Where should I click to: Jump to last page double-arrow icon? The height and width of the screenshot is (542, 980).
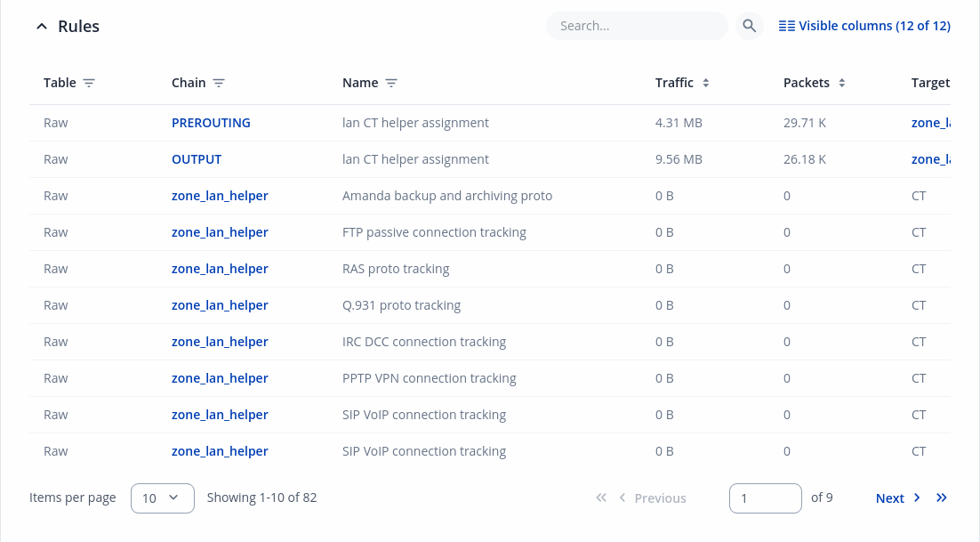click(942, 498)
